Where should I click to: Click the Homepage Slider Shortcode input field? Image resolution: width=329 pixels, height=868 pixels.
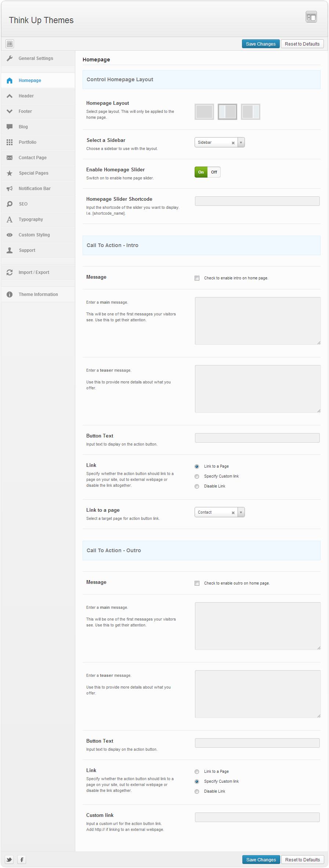pyautogui.click(x=257, y=201)
